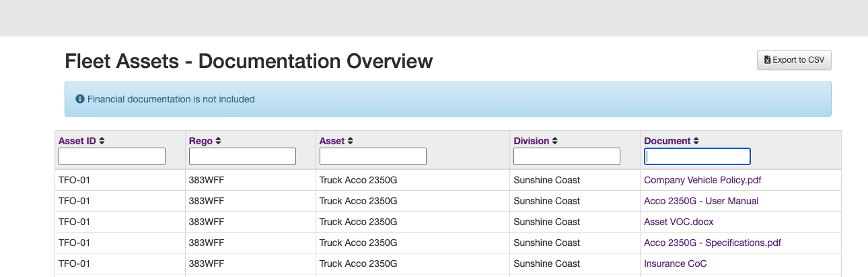
Task: Click 'Financial documentation is not included' notice text
Action: click(171, 99)
